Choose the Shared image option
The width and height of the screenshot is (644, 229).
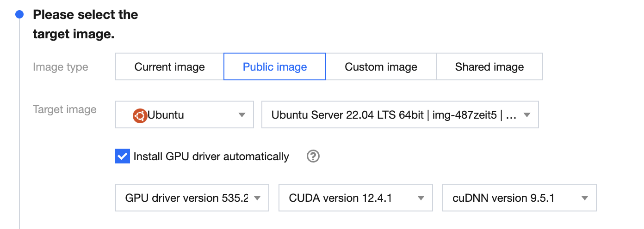point(489,67)
